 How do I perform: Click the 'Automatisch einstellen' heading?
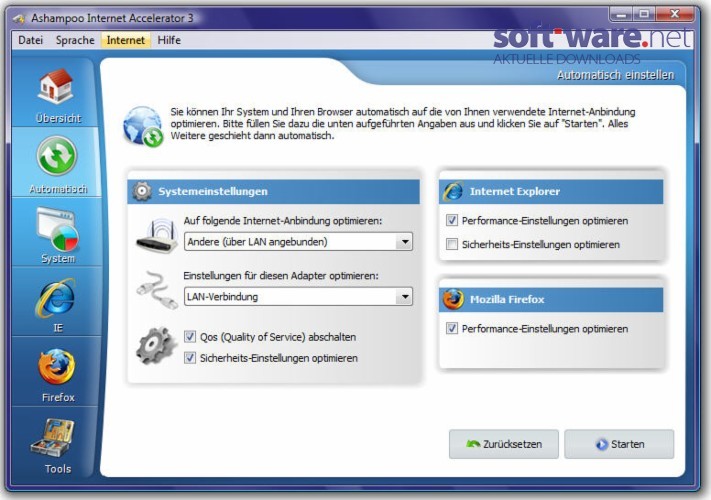pyautogui.click(x=615, y=75)
